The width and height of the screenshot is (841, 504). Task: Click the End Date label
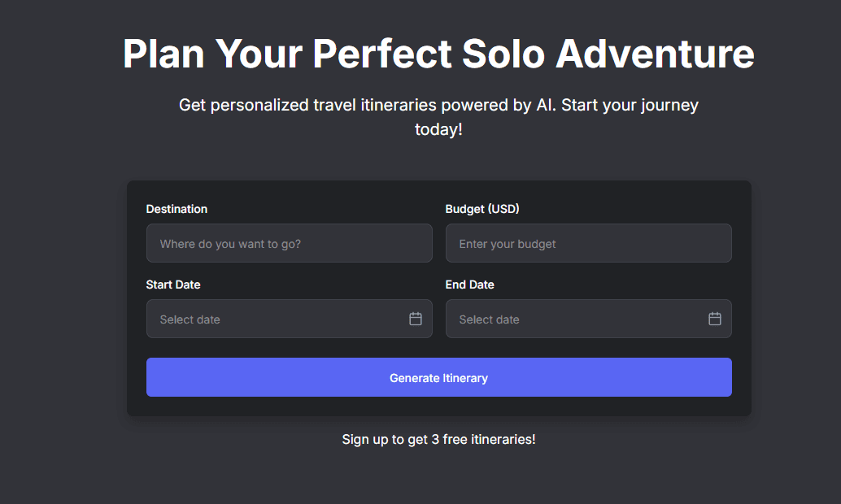[469, 285]
